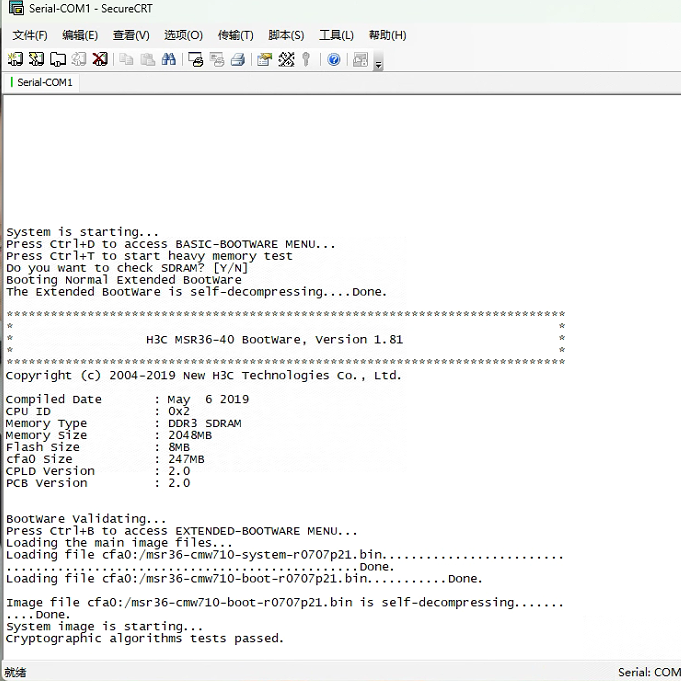The height and width of the screenshot is (681, 681).
Task: Click 'Press Ctrl+B to access EXTENDED-BOOTWARE MENU' line
Action: pos(182,531)
